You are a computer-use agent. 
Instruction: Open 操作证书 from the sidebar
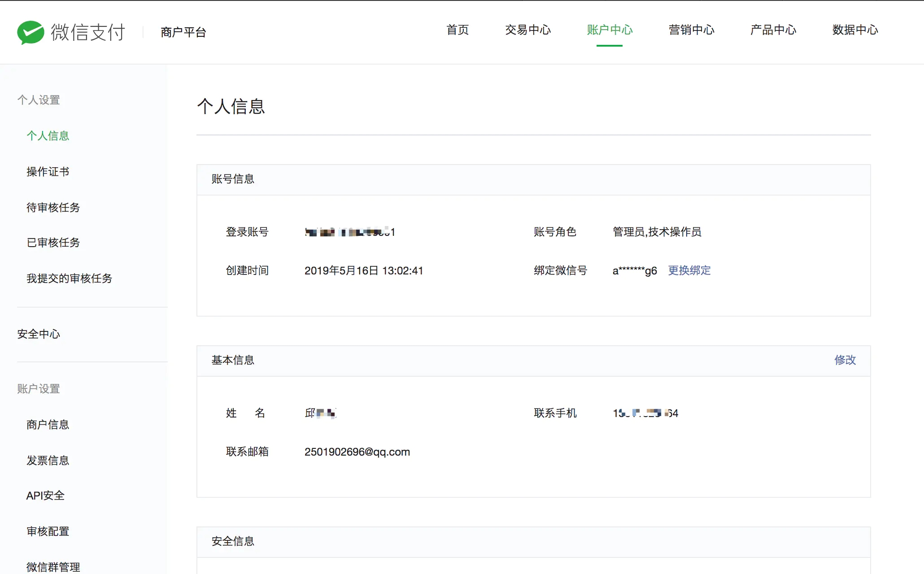tap(48, 171)
